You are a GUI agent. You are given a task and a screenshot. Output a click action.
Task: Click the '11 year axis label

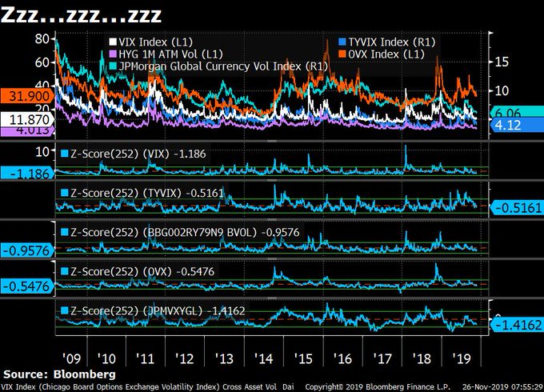146,358
